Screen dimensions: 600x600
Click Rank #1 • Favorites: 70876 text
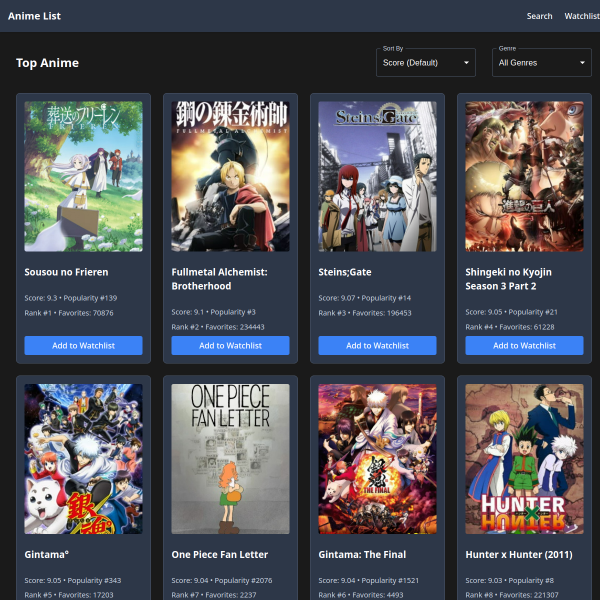click(69, 313)
